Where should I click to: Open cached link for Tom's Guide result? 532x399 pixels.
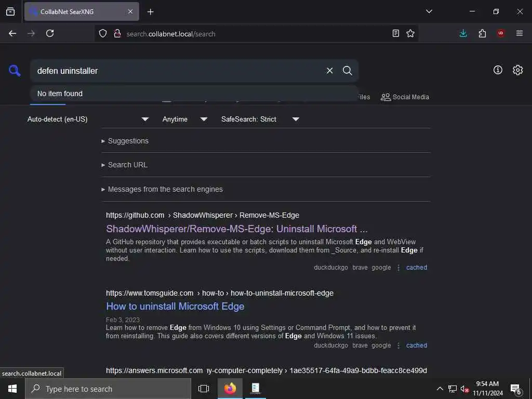[416, 345]
